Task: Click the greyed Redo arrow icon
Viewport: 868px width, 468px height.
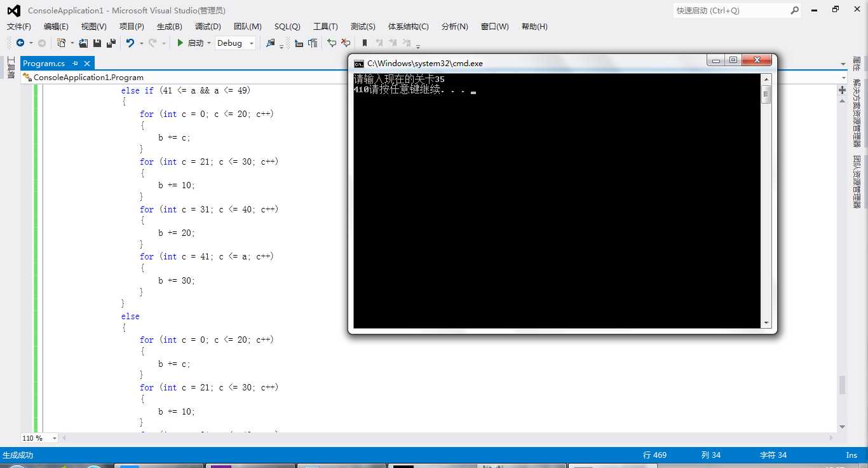Action: coord(153,43)
